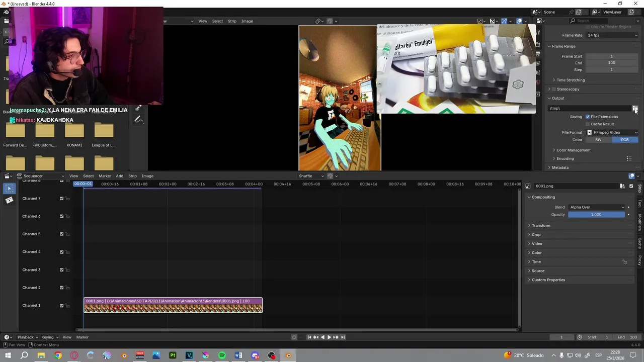Open the timeline Keying menu
This screenshot has height=362, width=644.
click(x=49, y=337)
